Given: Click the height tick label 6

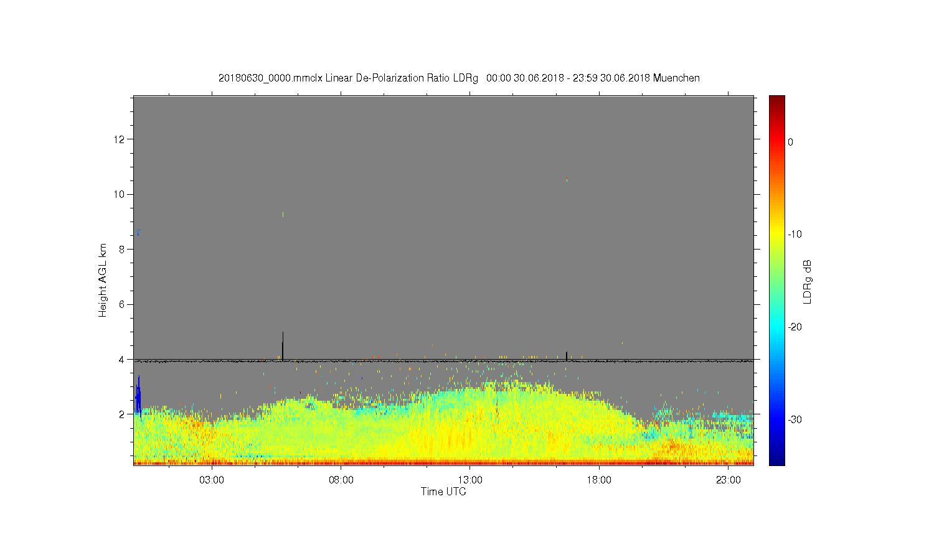Looking at the screenshot, I should point(121,304).
